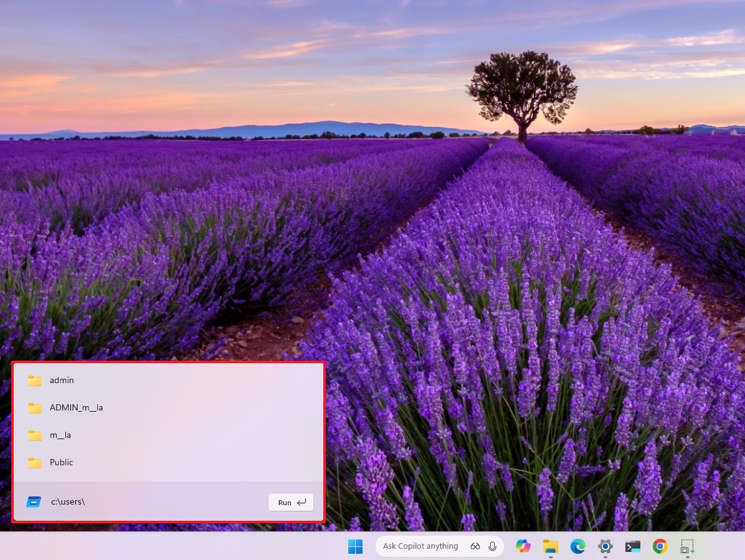This screenshot has height=560, width=745.
Task: Open the Start menu
Action: pos(356,546)
